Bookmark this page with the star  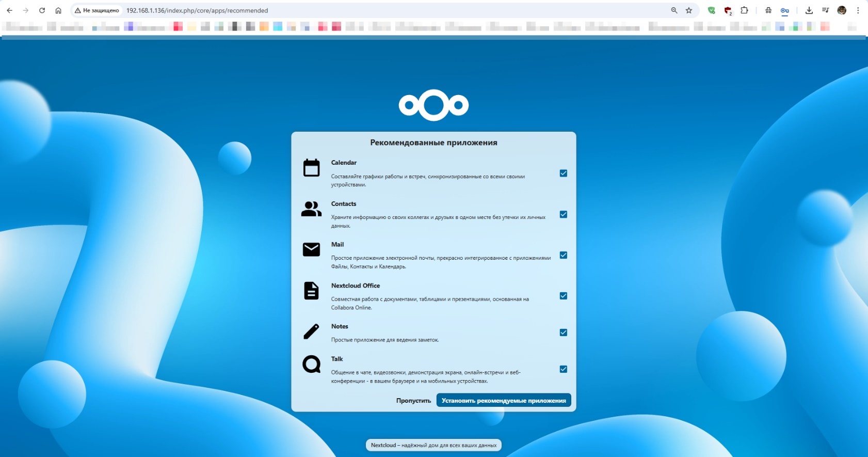point(689,10)
